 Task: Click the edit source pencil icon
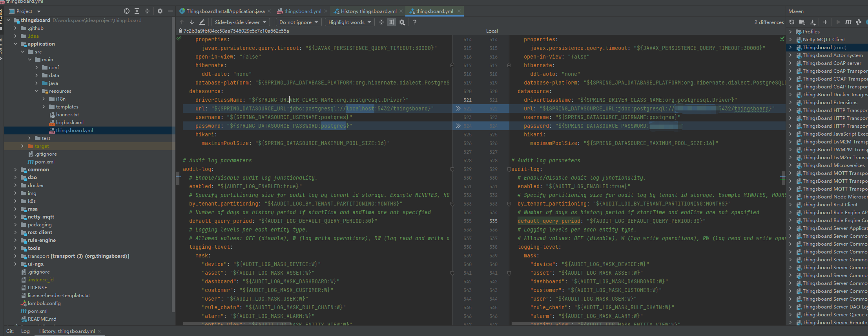pos(202,22)
